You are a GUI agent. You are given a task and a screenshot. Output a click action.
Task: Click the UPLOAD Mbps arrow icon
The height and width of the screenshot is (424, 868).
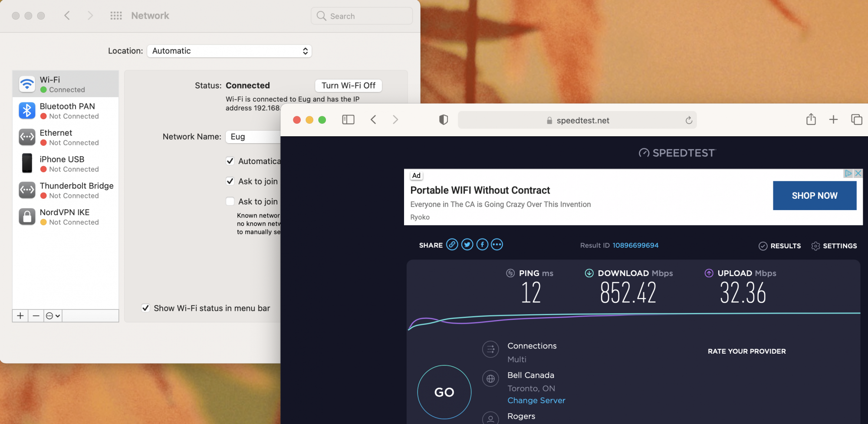tap(709, 273)
